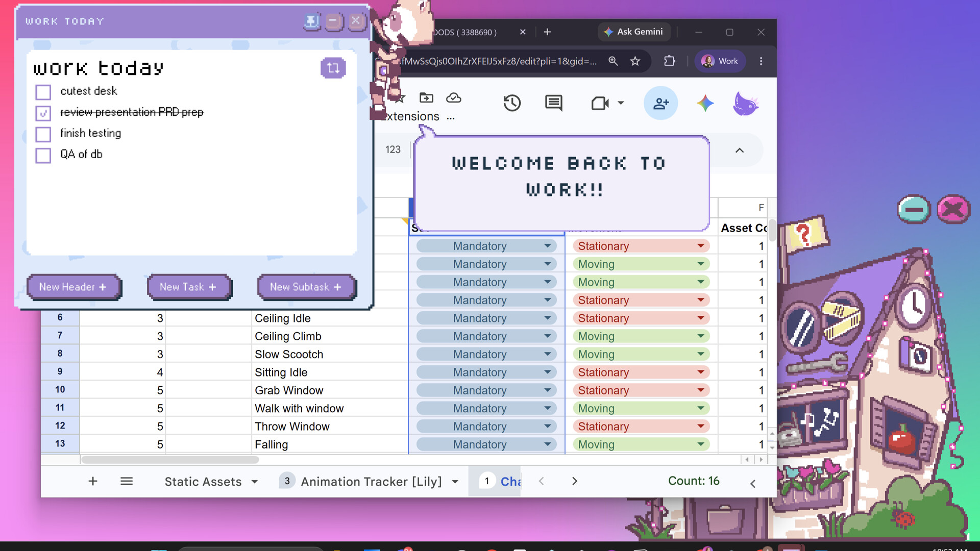The height and width of the screenshot is (551, 980).
Task: Open the browser extensions puzzle icon
Action: click(x=669, y=61)
